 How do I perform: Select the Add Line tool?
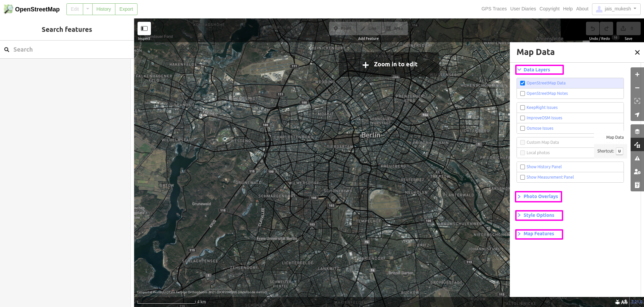pos(369,28)
